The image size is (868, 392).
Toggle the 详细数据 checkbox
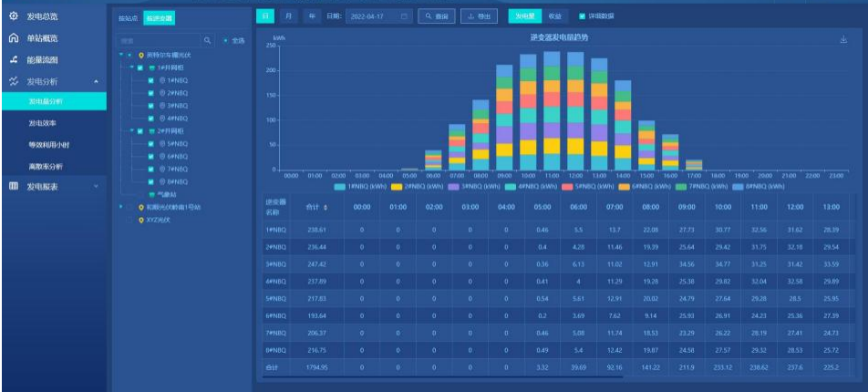584,16
